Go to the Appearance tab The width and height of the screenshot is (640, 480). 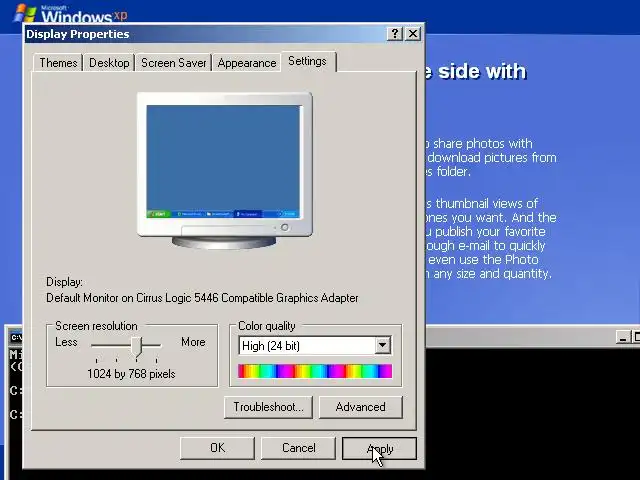(247, 63)
